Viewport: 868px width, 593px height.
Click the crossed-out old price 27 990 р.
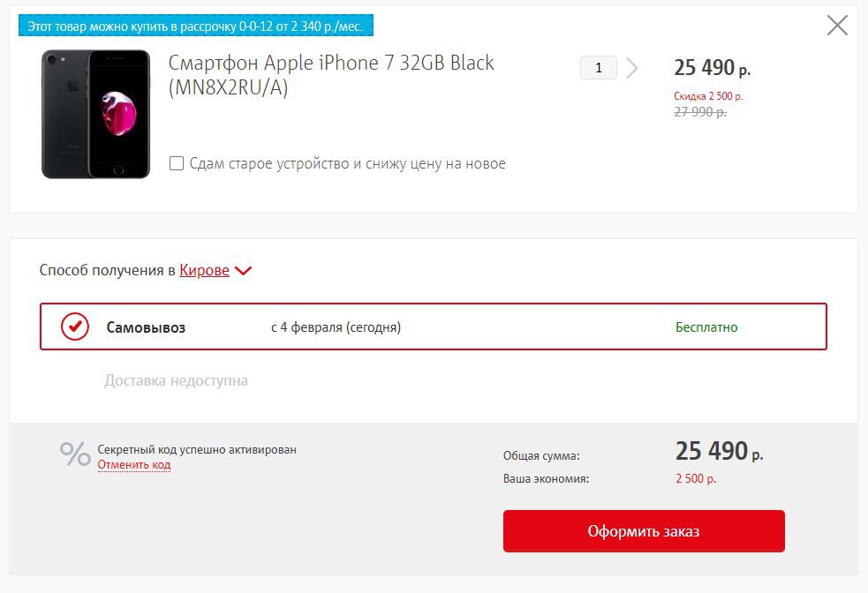(700, 112)
